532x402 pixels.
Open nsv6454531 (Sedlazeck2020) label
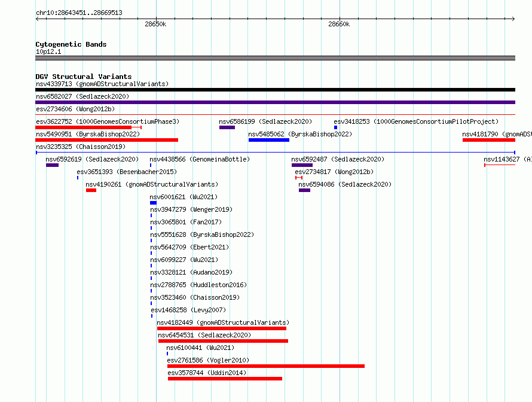click(204, 335)
